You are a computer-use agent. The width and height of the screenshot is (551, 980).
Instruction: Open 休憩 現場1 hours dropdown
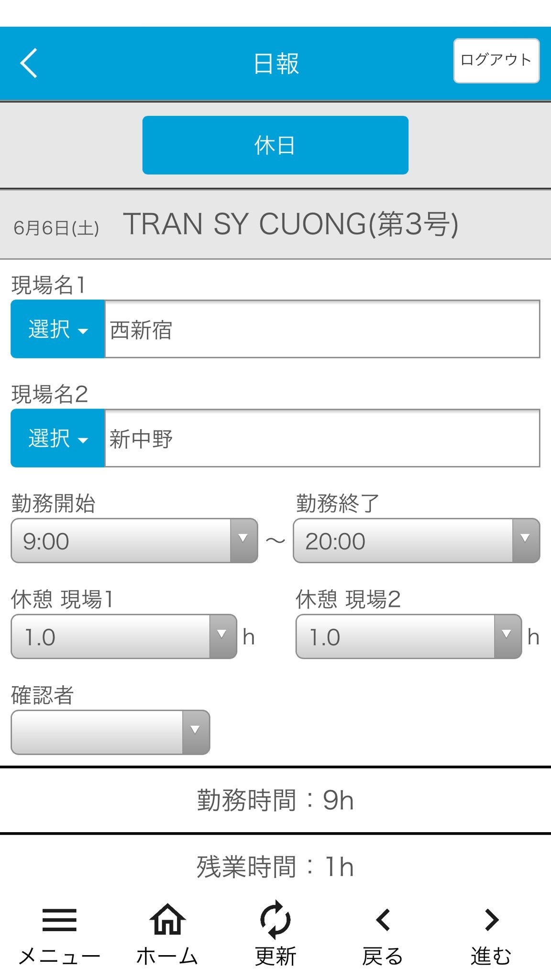124,636
